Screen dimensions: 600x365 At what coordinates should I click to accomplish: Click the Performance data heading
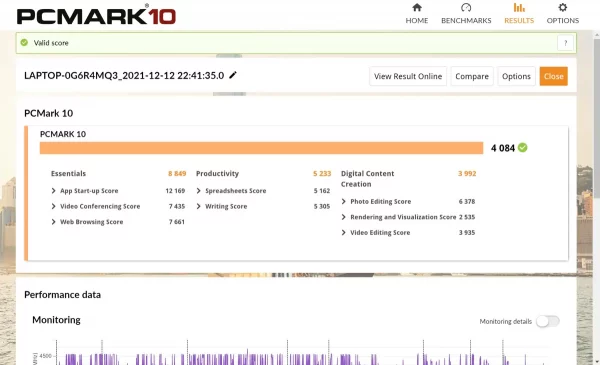(62, 295)
